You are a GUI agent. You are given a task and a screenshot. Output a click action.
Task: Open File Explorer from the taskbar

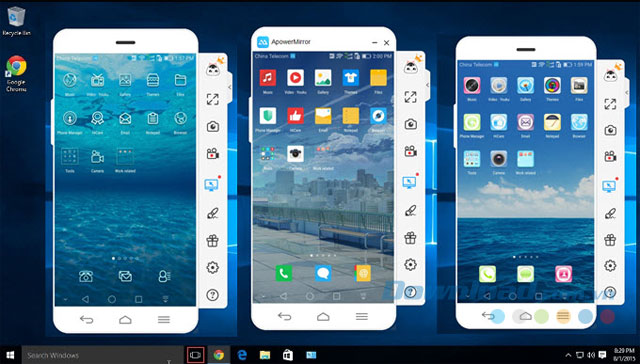click(x=265, y=355)
